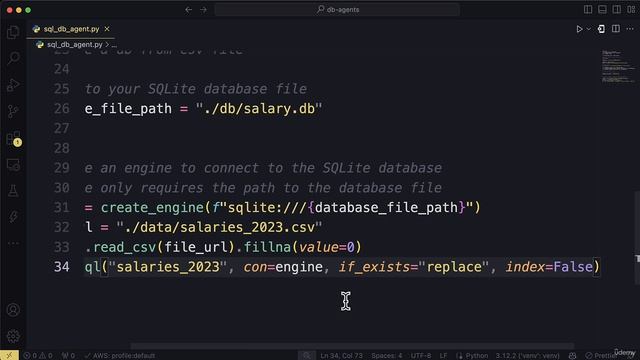This screenshot has width=640, height=360.
Task: Split the editor right
Action: tap(616, 29)
